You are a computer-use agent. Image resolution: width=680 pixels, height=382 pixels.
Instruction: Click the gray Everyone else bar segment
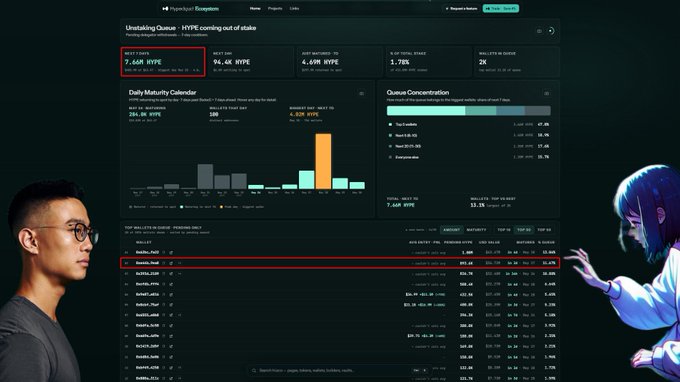[x=538, y=111]
